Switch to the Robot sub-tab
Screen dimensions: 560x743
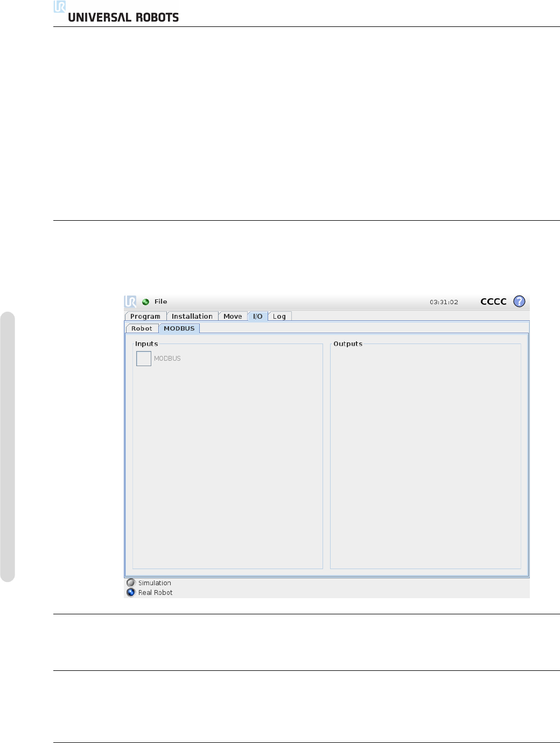142,328
